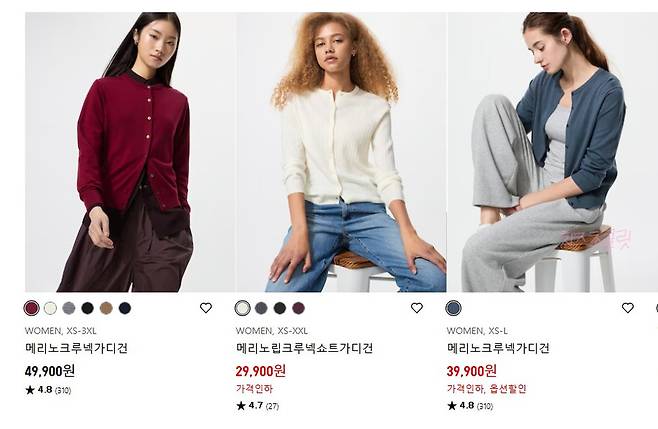Viewport: 658px width, 429px height.
Task: Open burgundy cardigan model photo
Action: tap(130, 152)
